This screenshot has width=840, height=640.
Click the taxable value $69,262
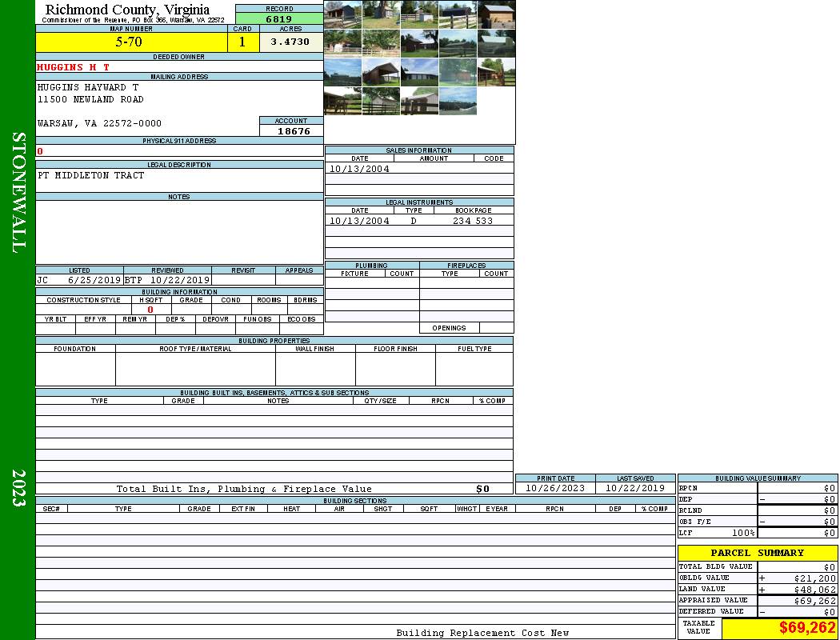(x=807, y=628)
